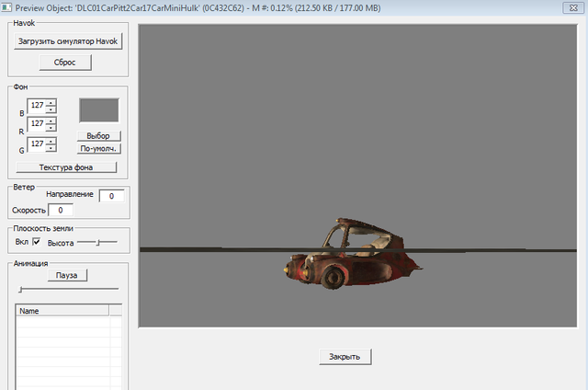Click the Загрузить симулятор Havok button
The height and width of the screenshot is (390, 588).
point(68,41)
